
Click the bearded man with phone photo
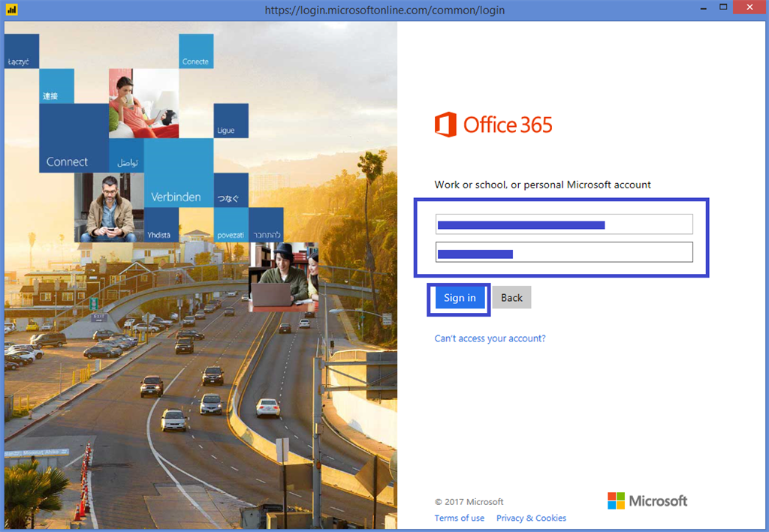click(109, 208)
